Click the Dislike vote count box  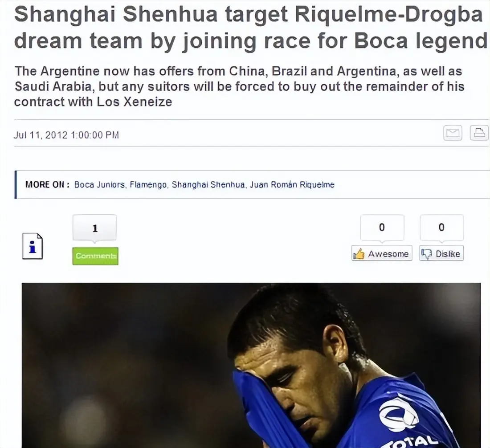(441, 228)
